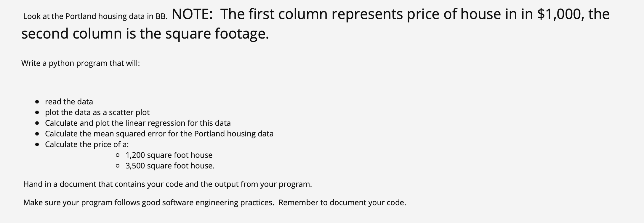Click the mean squared error bullet text

(x=159, y=134)
